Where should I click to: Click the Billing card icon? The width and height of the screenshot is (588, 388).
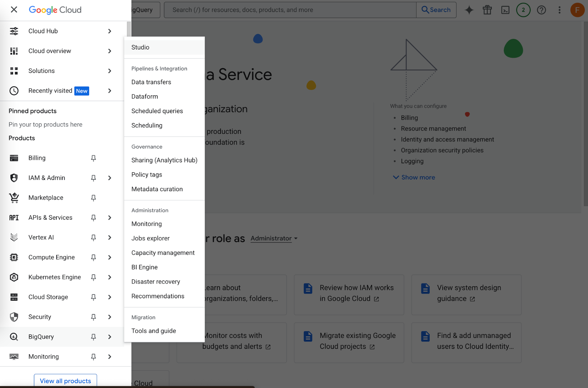click(x=14, y=158)
